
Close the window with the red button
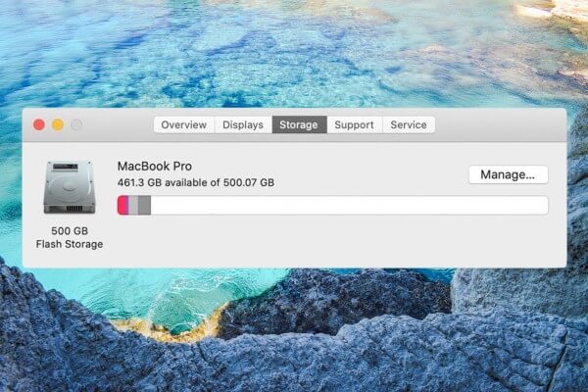[x=39, y=124]
